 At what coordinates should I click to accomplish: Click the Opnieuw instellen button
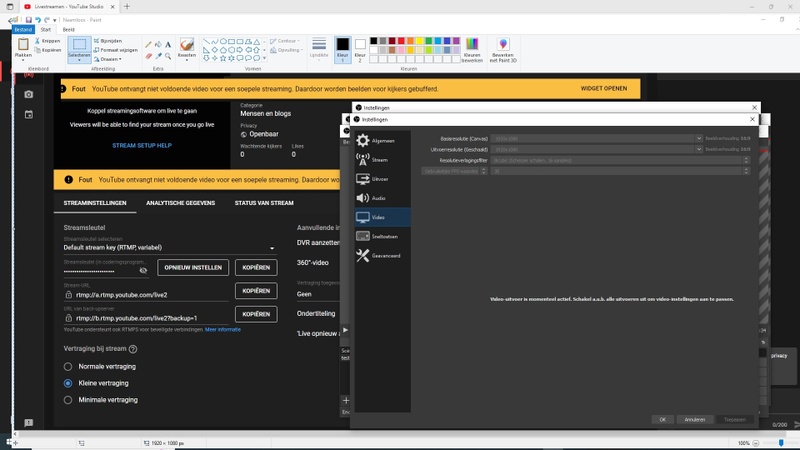pos(193,267)
